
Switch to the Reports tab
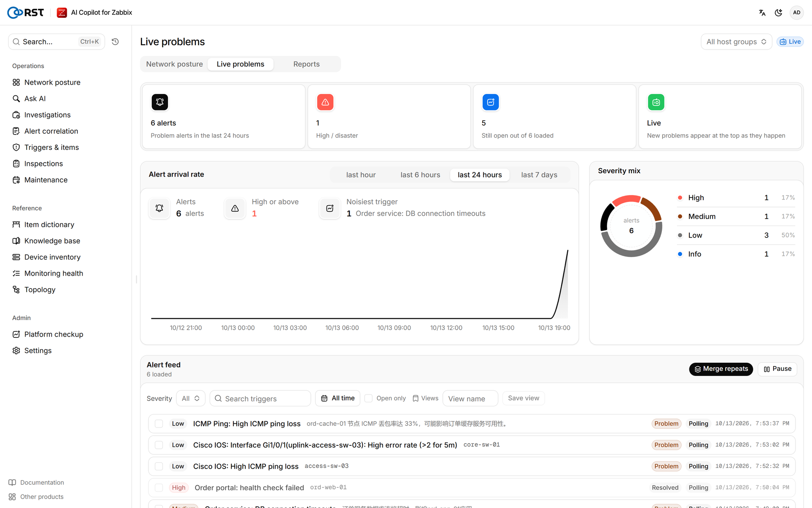pos(307,64)
